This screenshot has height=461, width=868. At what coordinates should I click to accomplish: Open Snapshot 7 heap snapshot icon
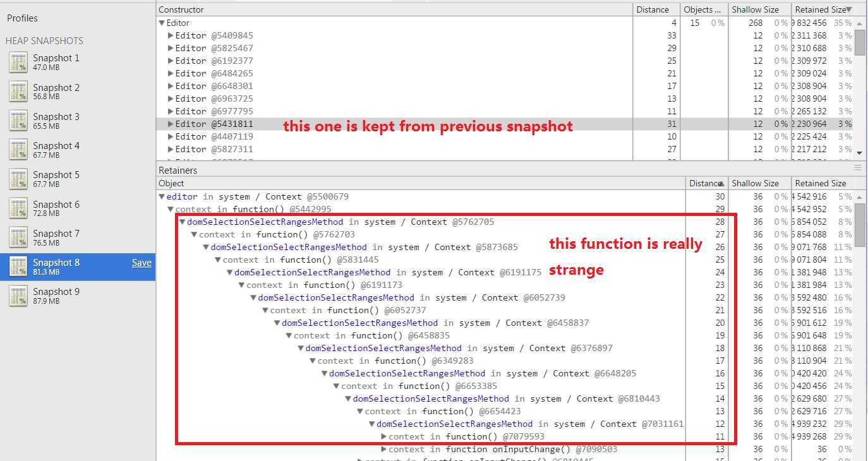(x=18, y=237)
